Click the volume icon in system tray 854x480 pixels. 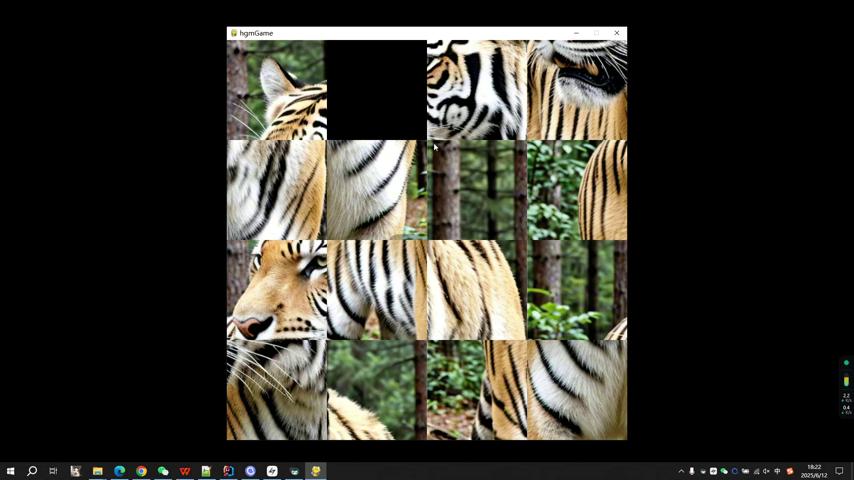pos(767,471)
